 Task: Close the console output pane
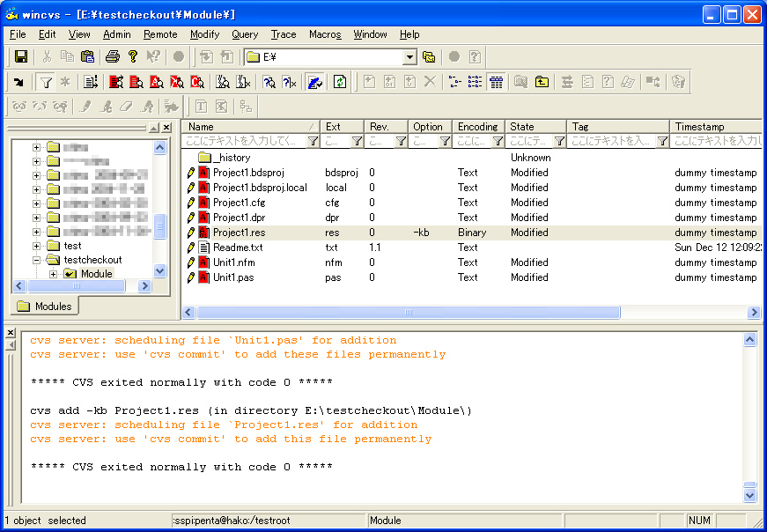11,333
